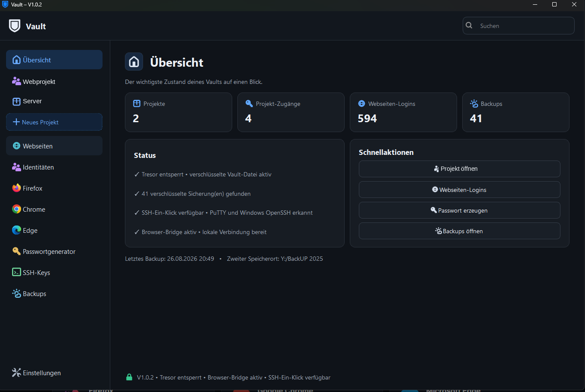Click the 'Tresor entsperrt' status line

point(203,174)
